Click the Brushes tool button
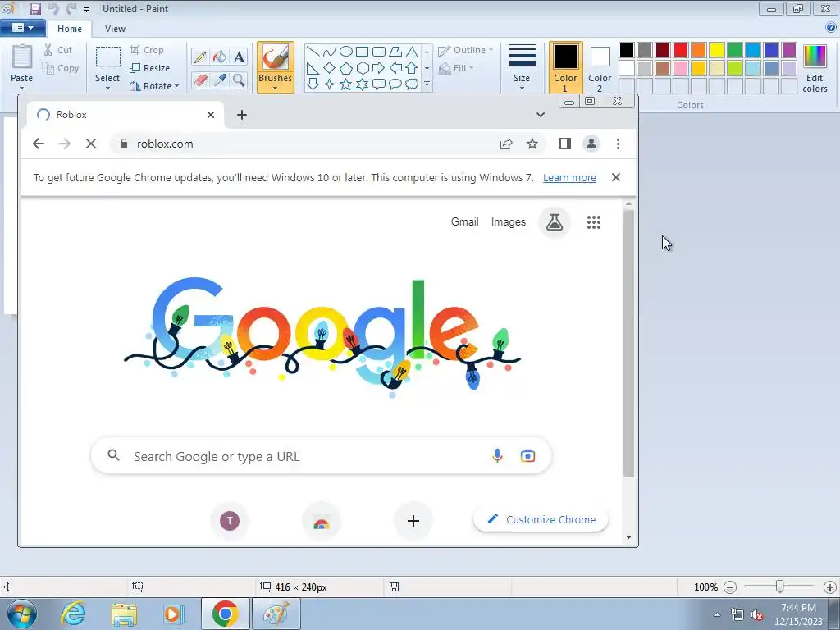This screenshot has height=630, width=840. [x=276, y=66]
